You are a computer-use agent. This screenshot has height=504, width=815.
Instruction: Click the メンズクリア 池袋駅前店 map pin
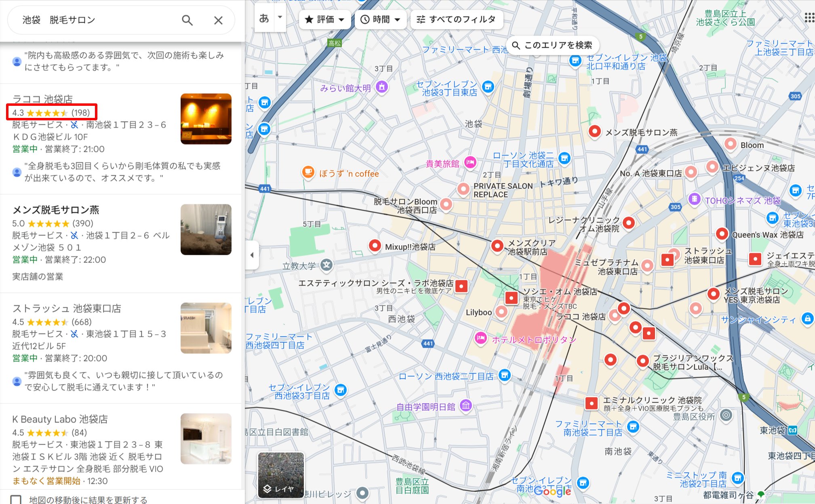pos(497,246)
